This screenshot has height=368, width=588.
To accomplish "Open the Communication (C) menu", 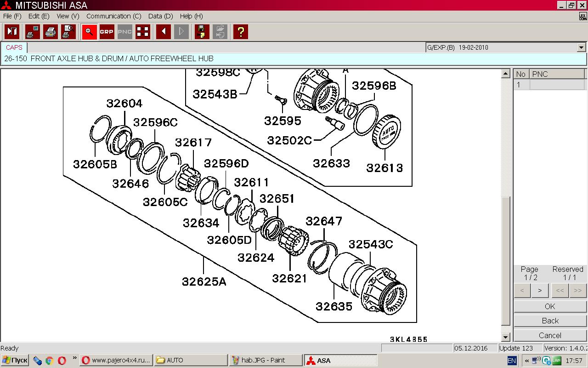I will point(113,16).
